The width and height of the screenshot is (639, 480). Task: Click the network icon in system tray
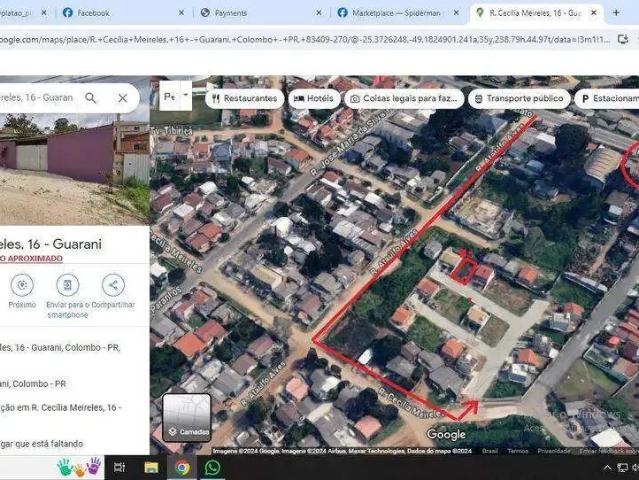coord(622,467)
